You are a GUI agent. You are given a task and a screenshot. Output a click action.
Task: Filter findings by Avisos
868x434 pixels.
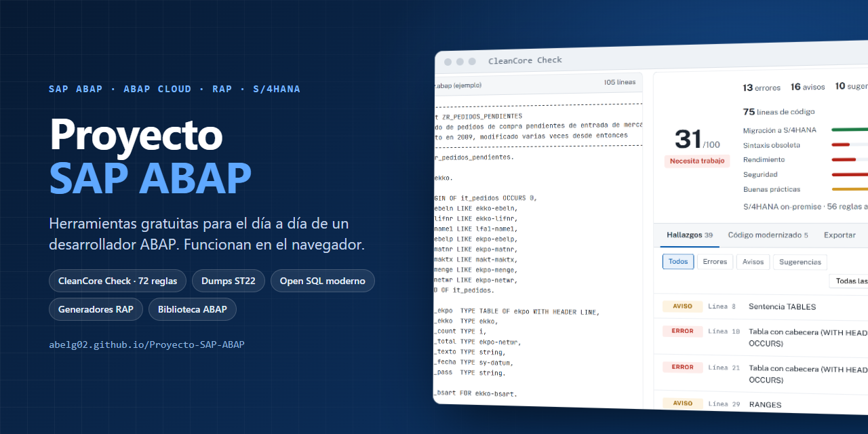[753, 262]
